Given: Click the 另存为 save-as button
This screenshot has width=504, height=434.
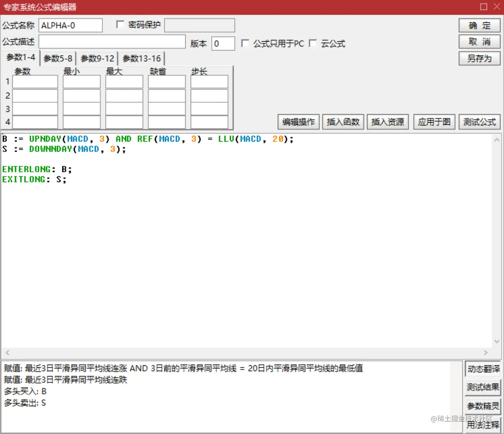Looking at the screenshot, I should coord(479,58).
